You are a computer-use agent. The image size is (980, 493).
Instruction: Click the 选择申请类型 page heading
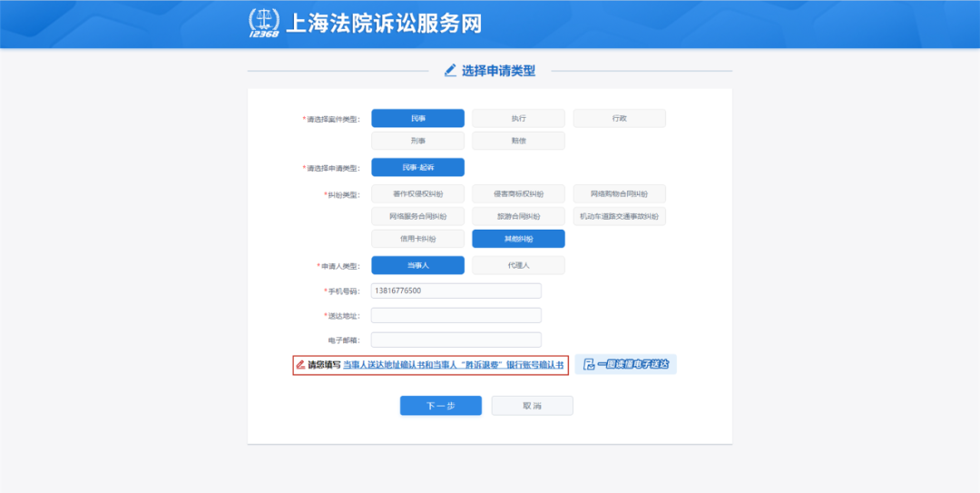coord(498,71)
